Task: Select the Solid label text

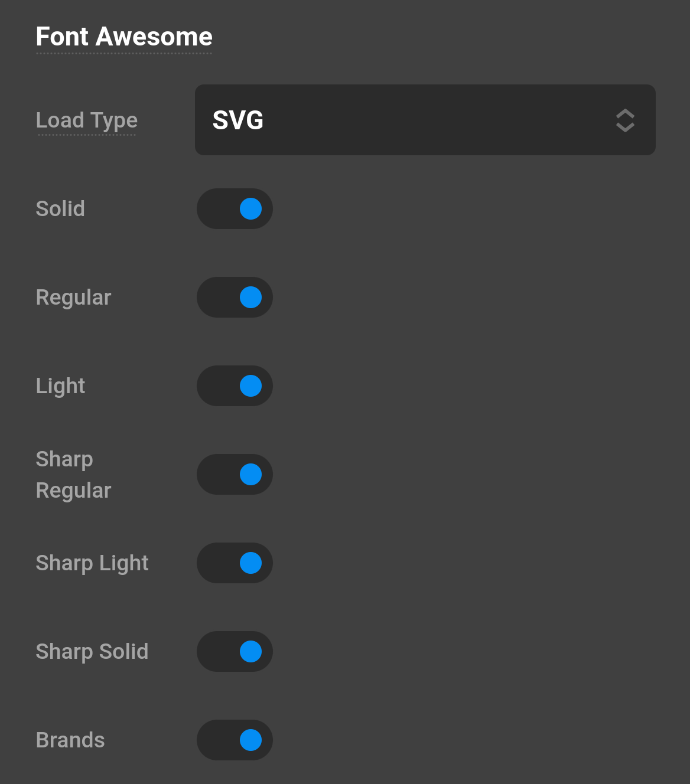Action: (x=60, y=208)
